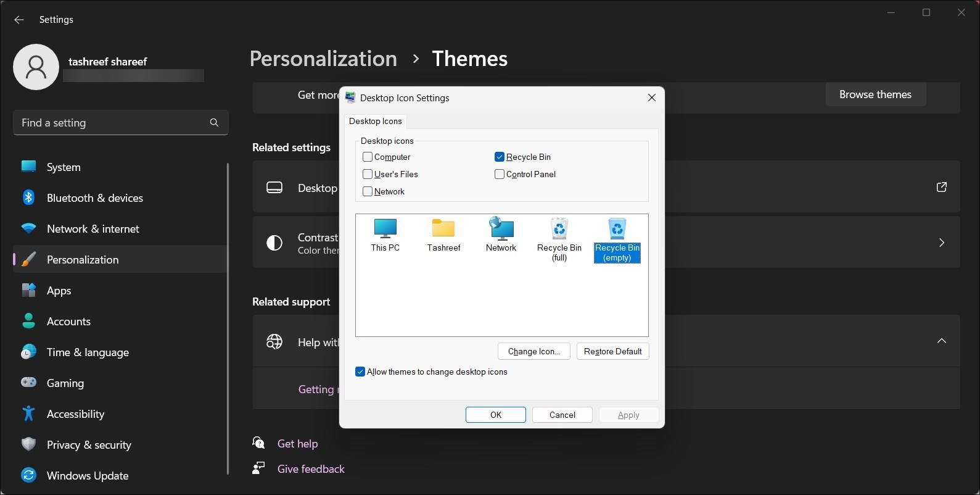Click the search magnifier icon

(214, 123)
